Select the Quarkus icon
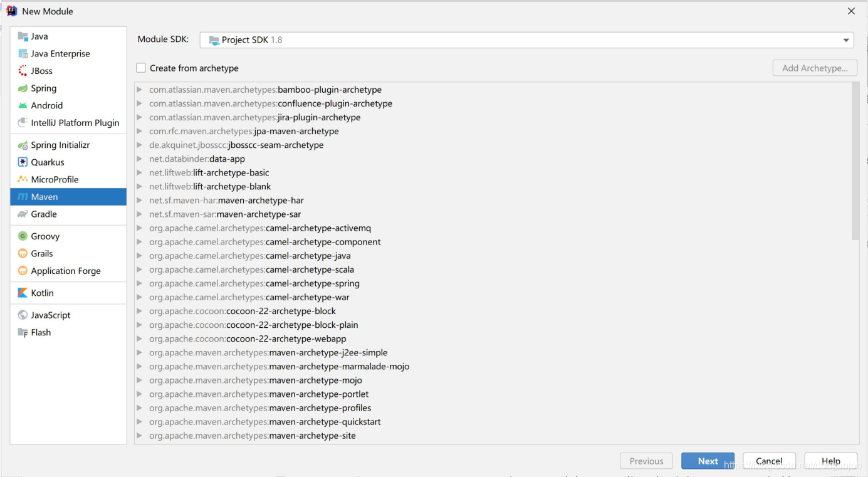This screenshot has height=477, width=868. click(23, 162)
